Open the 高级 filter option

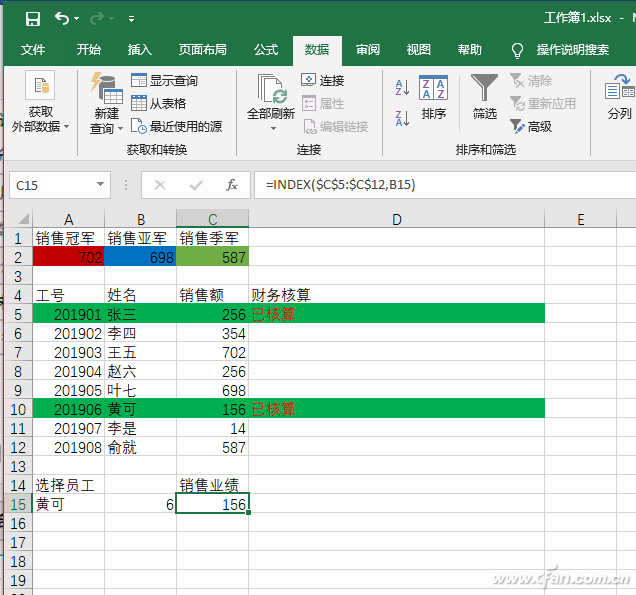531,127
